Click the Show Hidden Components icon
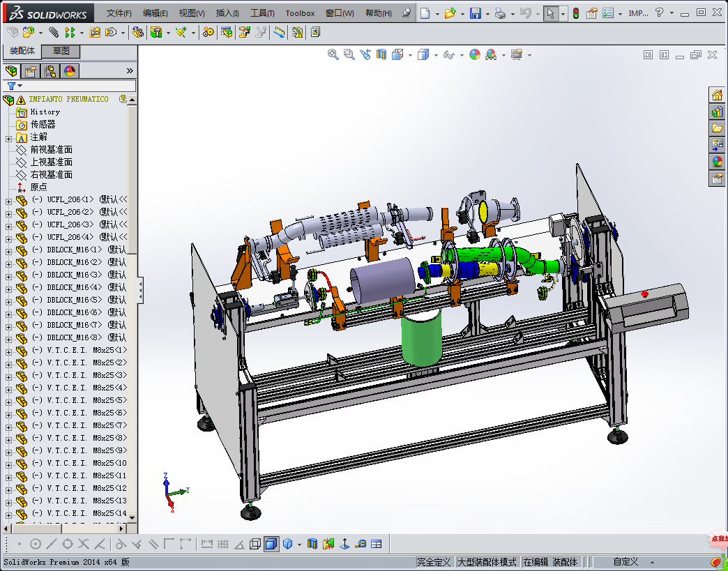Screen dimensions: 728x571 137,32
